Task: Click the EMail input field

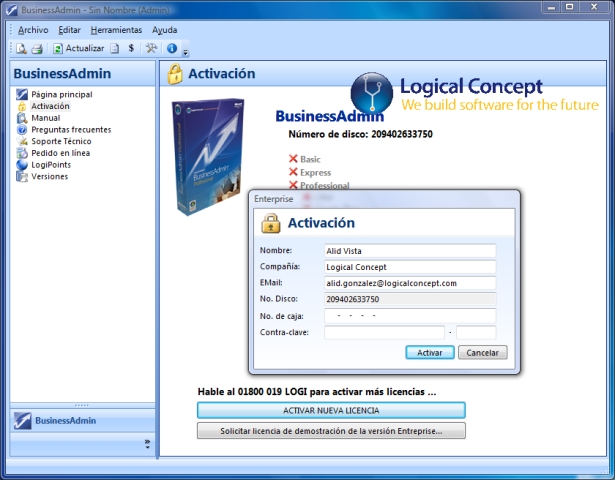Action: click(x=410, y=283)
